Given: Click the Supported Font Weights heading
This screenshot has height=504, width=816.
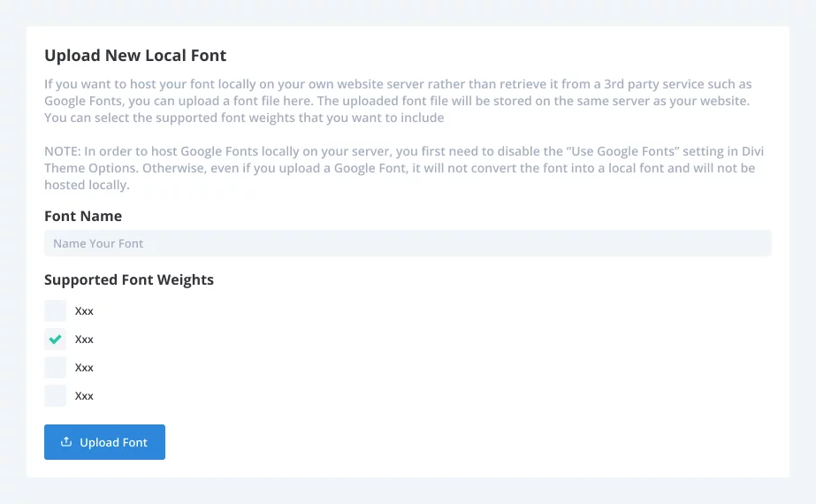Looking at the screenshot, I should [x=129, y=280].
